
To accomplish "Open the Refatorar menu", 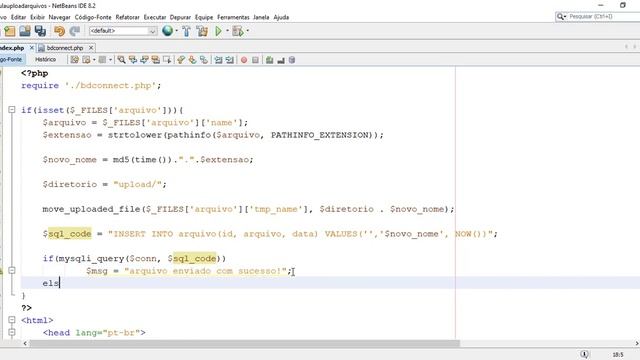I will point(128,17).
